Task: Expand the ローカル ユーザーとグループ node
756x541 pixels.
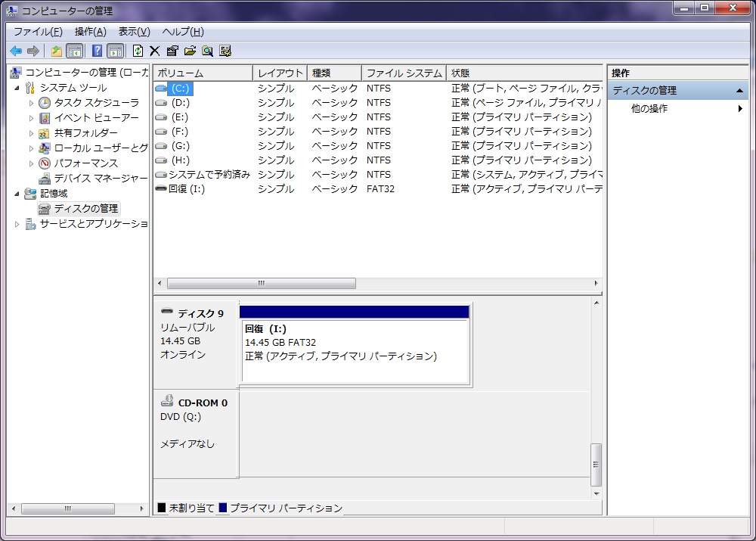Action: (31, 148)
